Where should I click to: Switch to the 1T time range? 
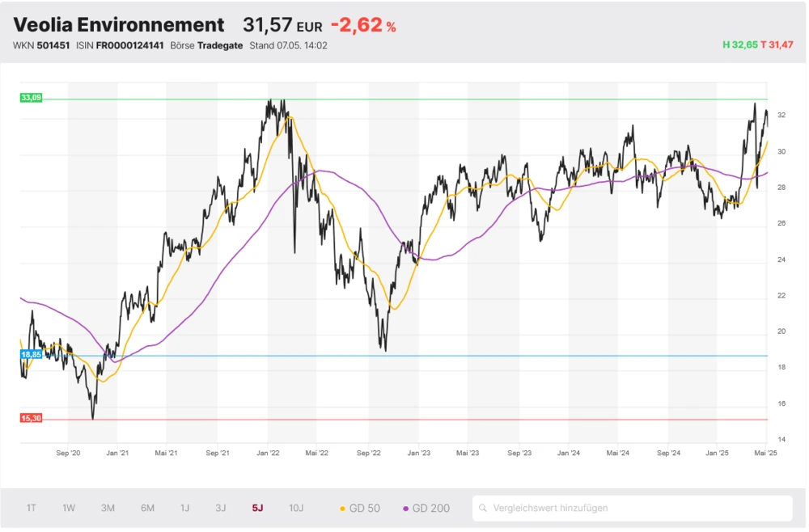pyautogui.click(x=31, y=509)
